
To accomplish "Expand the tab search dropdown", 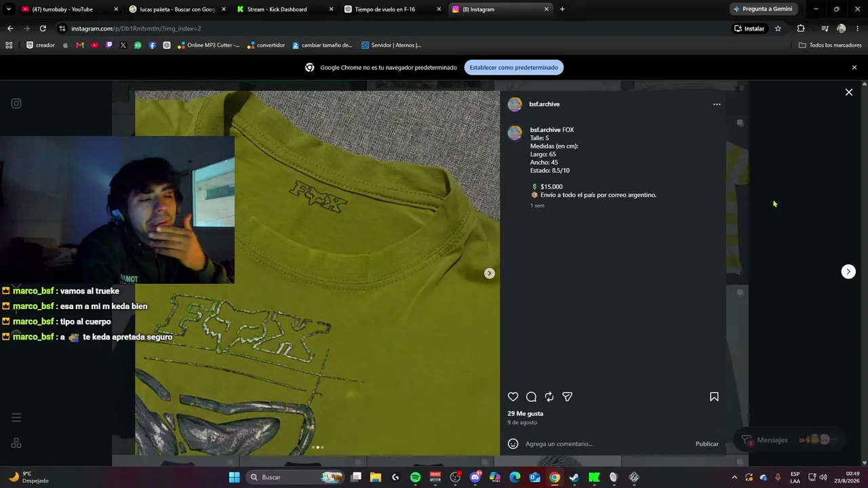I will pos(9,9).
